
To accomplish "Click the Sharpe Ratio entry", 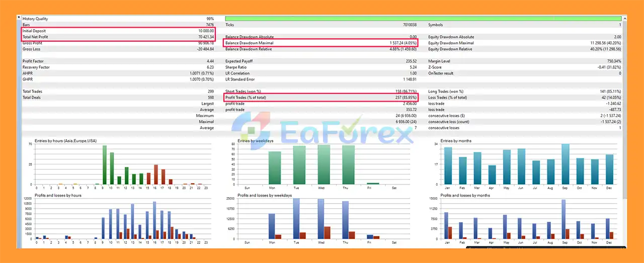I will click(321, 67).
